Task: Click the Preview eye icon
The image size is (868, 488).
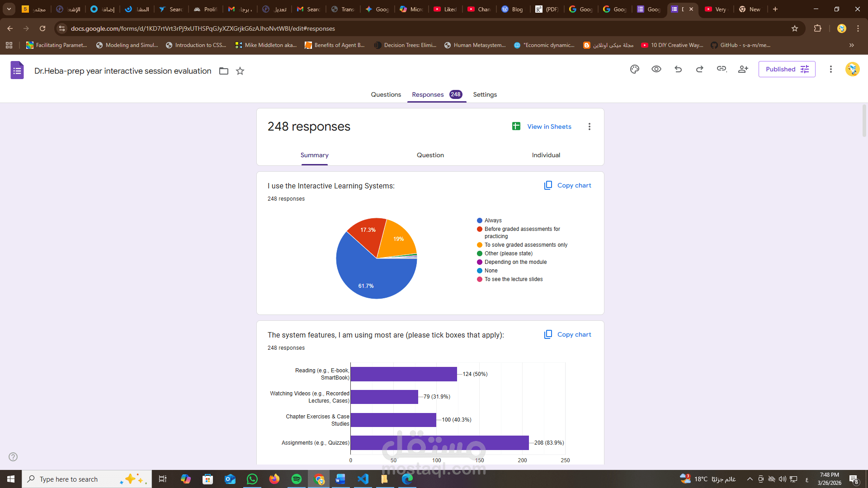Action: click(x=656, y=69)
